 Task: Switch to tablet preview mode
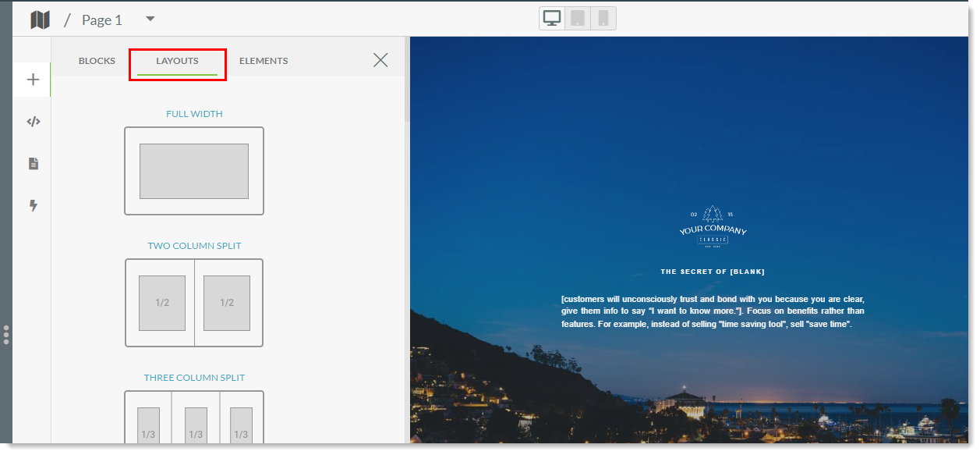pos(578,18)
